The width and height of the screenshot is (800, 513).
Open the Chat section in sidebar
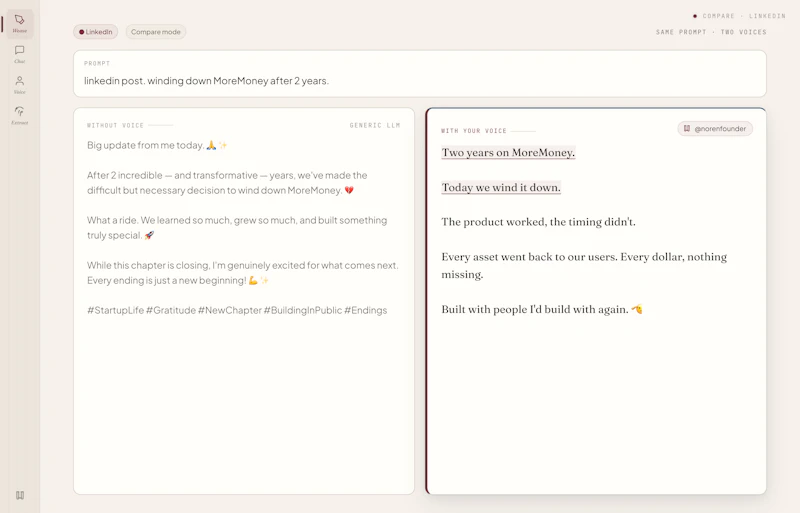click(19, 54)
